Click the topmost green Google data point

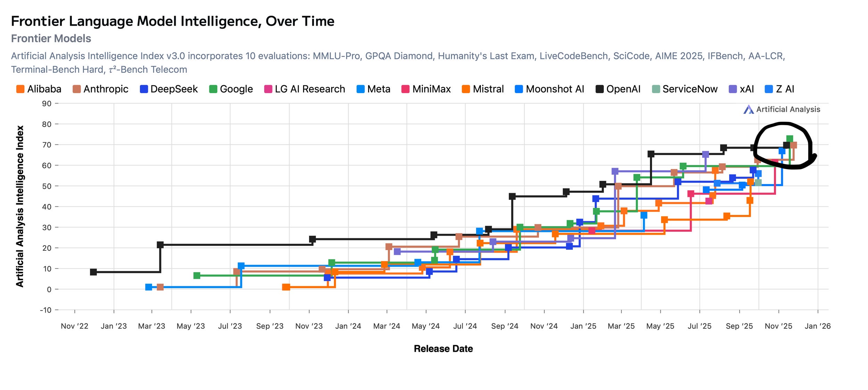tap(790, 139)
